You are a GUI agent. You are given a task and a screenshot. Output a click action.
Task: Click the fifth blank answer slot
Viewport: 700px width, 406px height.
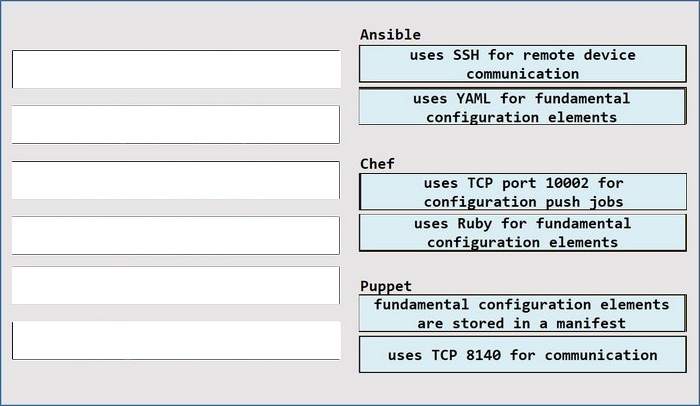click(176, 285)
